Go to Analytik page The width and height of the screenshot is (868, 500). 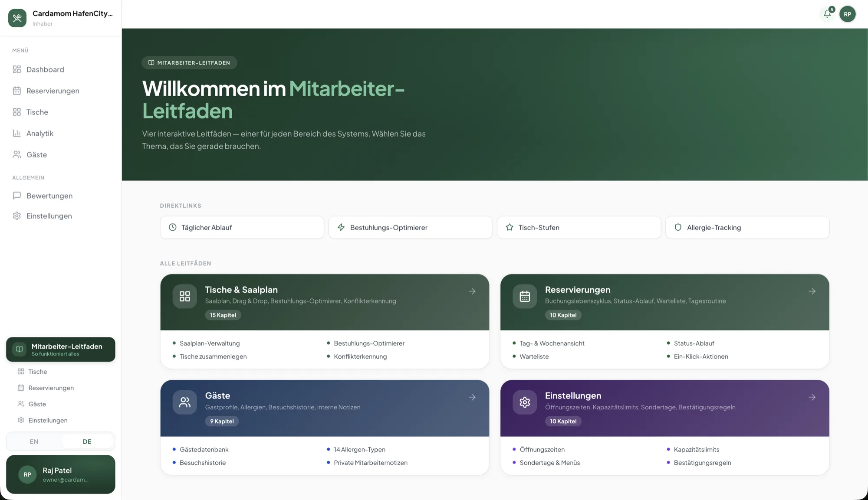(61, 133)
